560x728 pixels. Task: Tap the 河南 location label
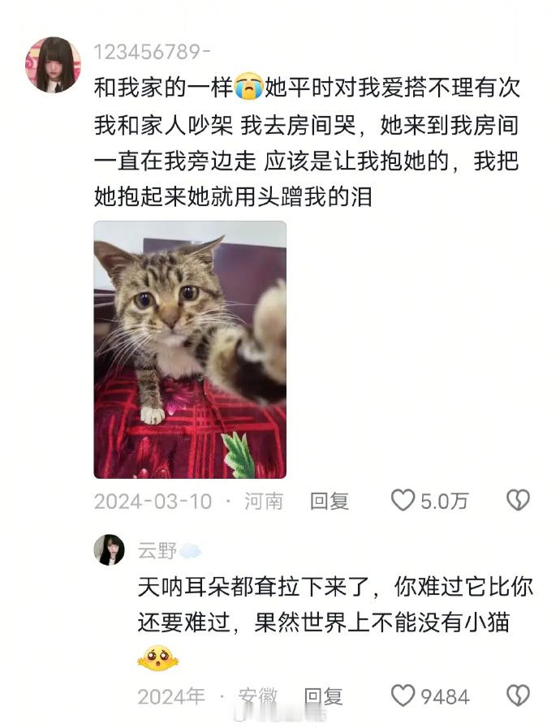click(264, 502)
